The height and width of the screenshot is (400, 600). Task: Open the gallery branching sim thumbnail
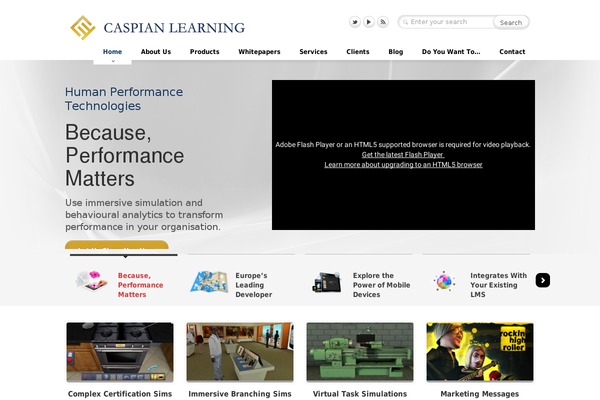pyautogui.click(x=240, y=352)
